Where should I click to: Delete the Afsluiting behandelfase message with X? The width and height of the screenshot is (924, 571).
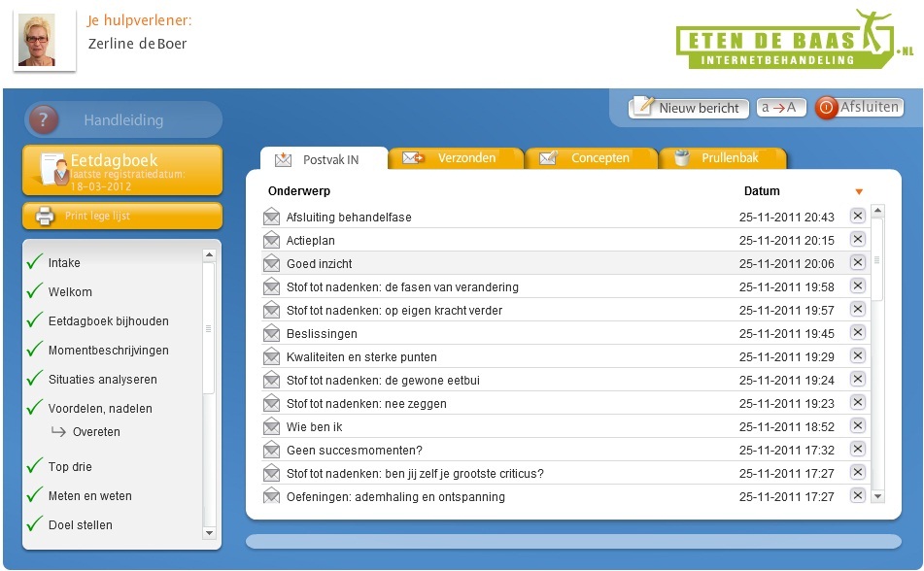[857, 216]
